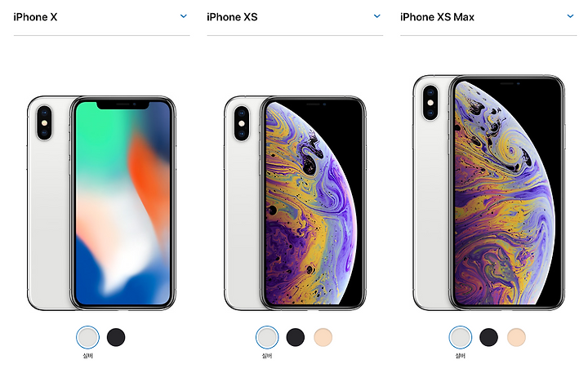The width and height of the screenshot is (588, 373).
Task: Select space gray swatch under iPhone XS Max
Action: [488, 337]
